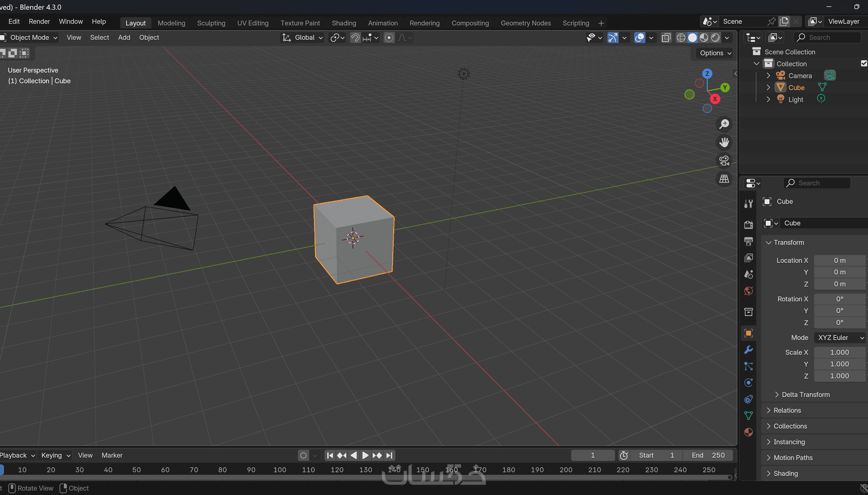Screen dimensions: 868x495
Task: Open Global transform orientation dropdown
Action: coord(303,37)
